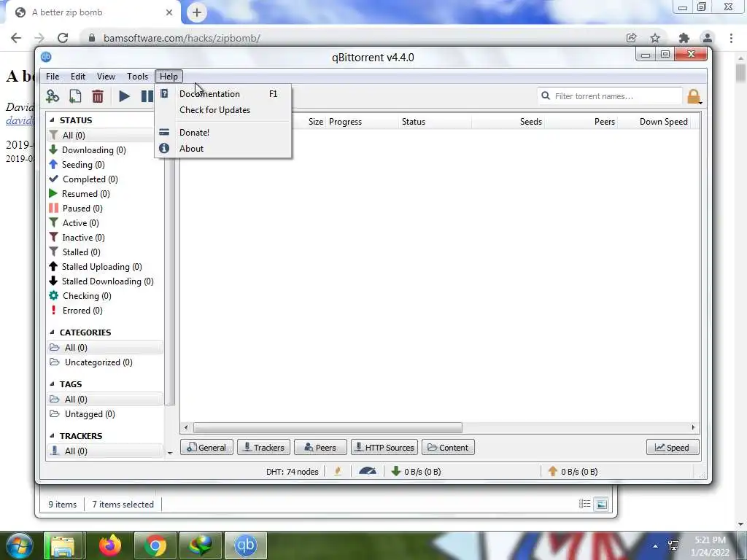The height and width of the screenshot is (560, 747).
Task: Click the Documentation menu entry
Action: [223, 94]
